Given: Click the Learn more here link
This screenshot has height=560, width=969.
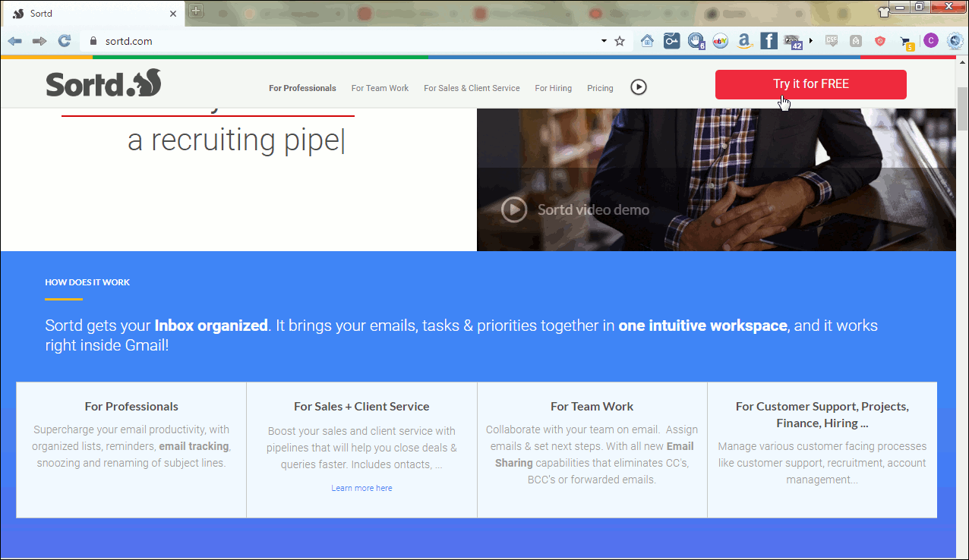Looking at the screenshot, I should point(361,488).
